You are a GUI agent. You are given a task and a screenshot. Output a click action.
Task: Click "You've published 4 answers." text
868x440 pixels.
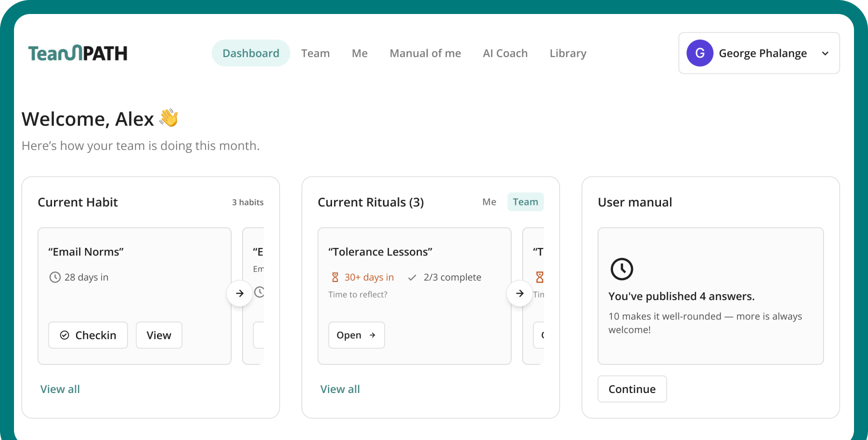click(681, 296)
